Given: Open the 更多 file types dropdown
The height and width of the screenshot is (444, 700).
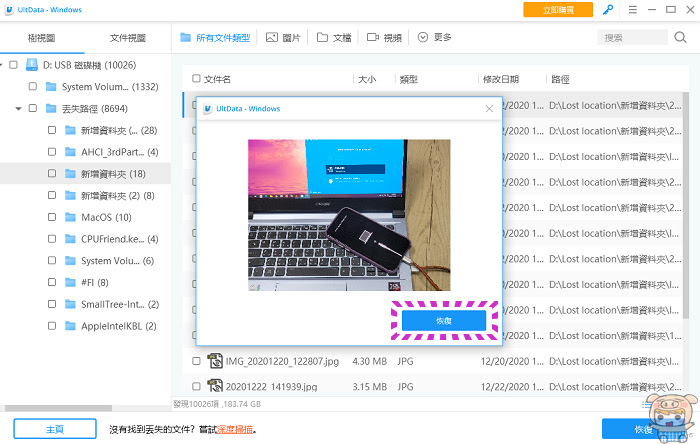Looking at the screenshot, I should tap(434, 37).
